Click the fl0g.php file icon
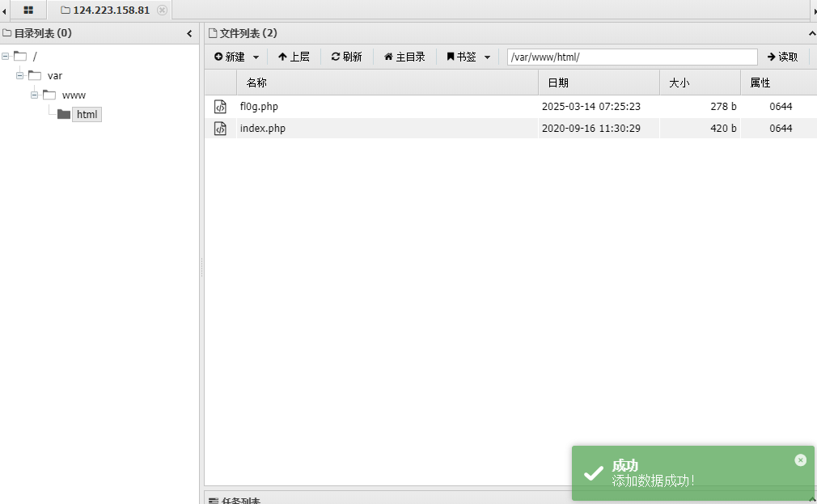Screen dimensions: 817x504 220,106
